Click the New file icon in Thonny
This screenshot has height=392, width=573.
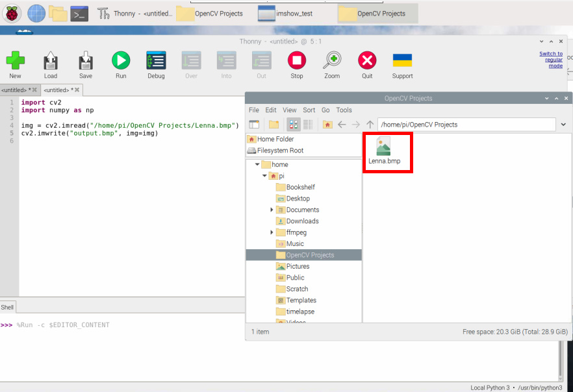pos(15,60)
